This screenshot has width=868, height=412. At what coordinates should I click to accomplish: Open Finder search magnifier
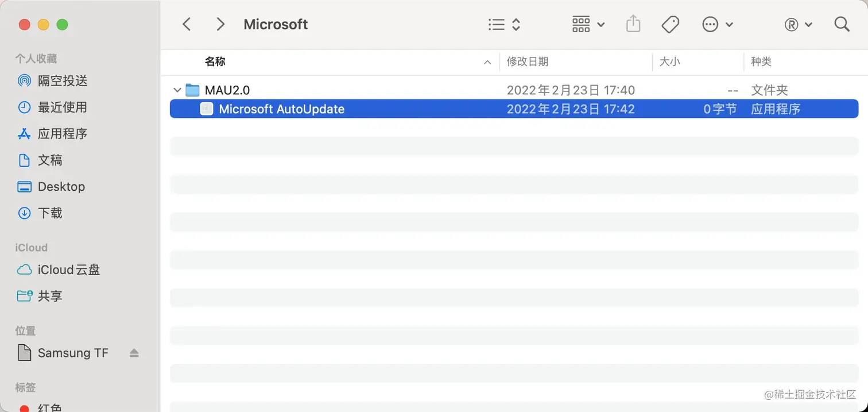click(842, 24)
